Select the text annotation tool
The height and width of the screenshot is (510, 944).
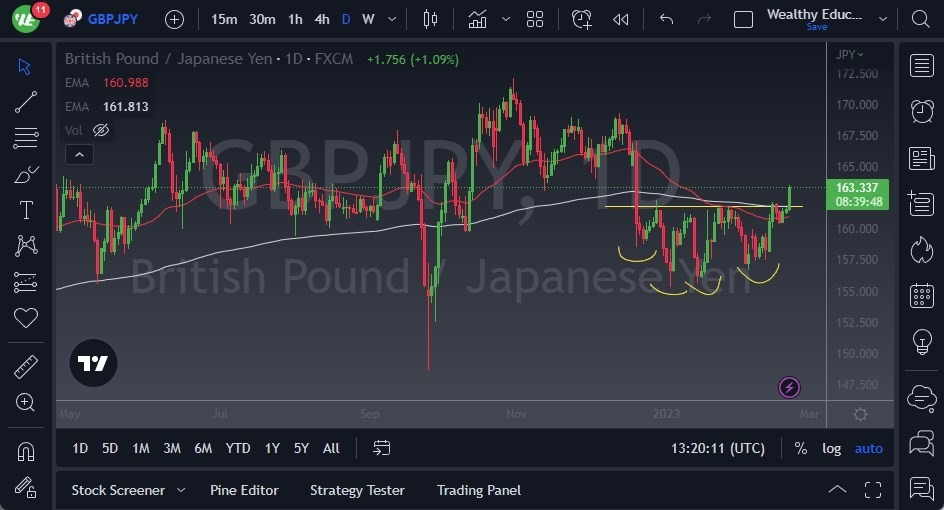point(25,210)
